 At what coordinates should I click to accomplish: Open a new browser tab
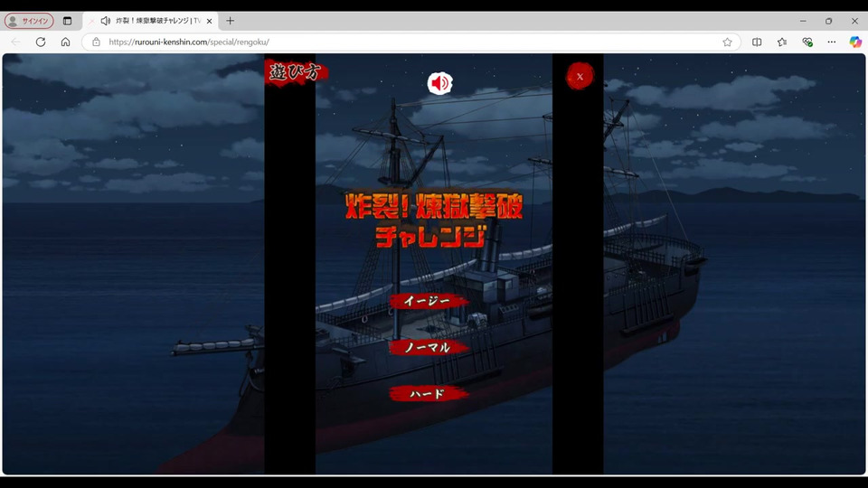(x=231, y=21)
